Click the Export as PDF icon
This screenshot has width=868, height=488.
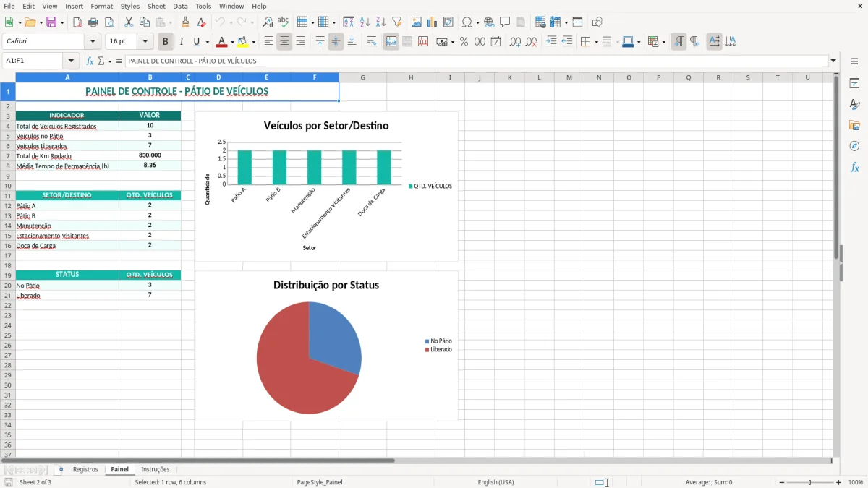pyautogui.click(x=77, y=22)
